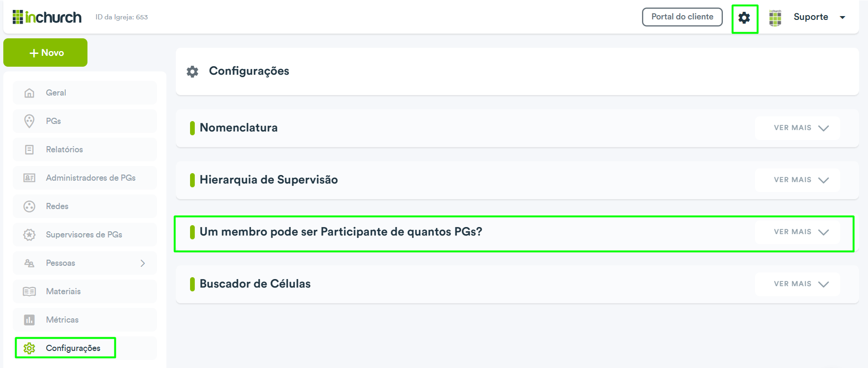The image size is (868, 368).
Task: Open the Relatórios document icon
Action: pyautogui.click(x=29, y=149)
